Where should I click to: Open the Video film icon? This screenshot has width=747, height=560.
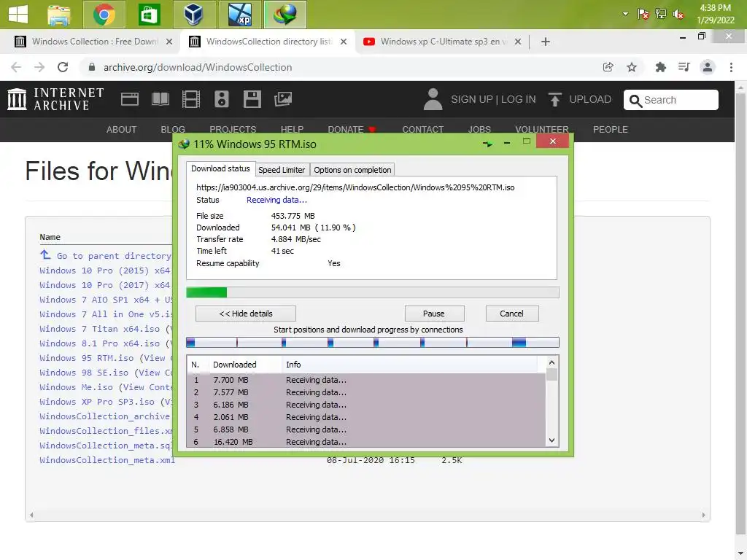tap(191, 99)
